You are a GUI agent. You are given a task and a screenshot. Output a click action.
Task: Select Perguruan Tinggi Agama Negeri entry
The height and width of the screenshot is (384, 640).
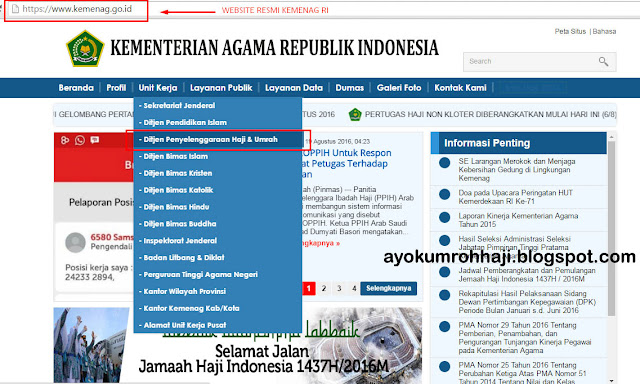click(x=218, y=275)
